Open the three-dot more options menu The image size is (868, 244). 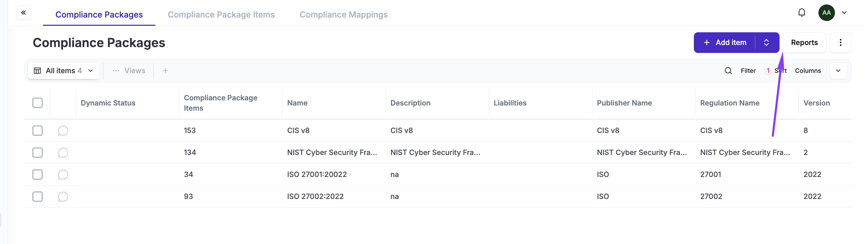tap(840, 43)
